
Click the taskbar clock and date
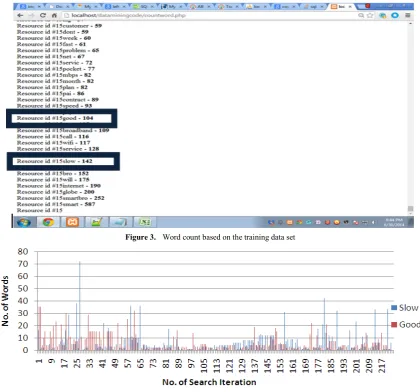(x=394, y=222)
